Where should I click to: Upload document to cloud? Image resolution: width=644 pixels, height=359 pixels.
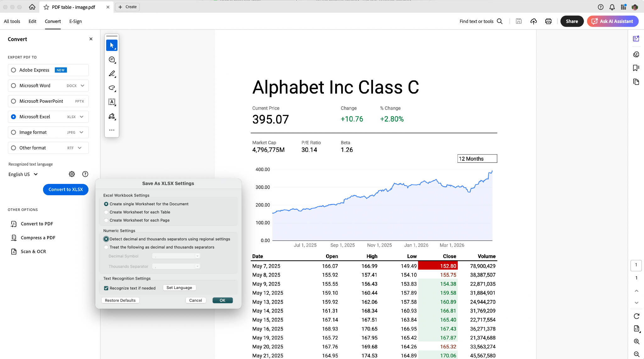point(534,21)
